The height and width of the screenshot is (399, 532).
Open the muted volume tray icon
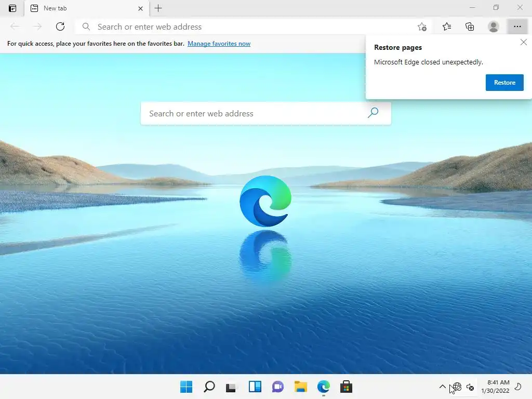470,387
